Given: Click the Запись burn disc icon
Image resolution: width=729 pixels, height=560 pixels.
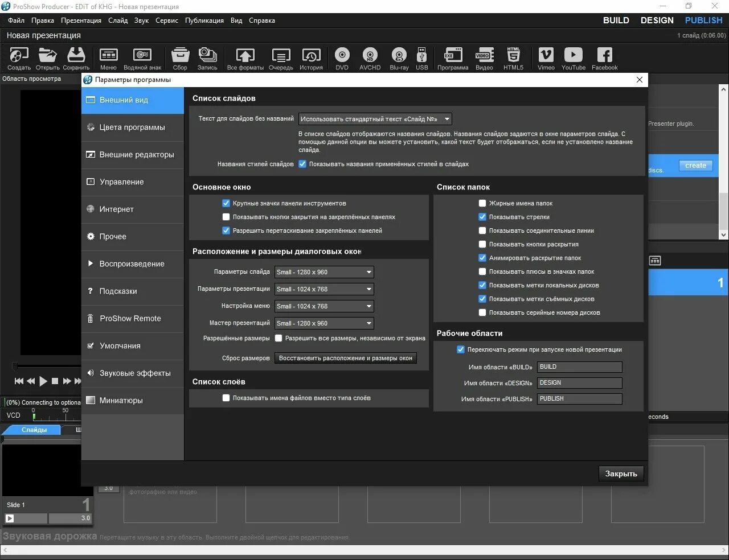Looking at the screenshot, I should (x=207, y=59).
